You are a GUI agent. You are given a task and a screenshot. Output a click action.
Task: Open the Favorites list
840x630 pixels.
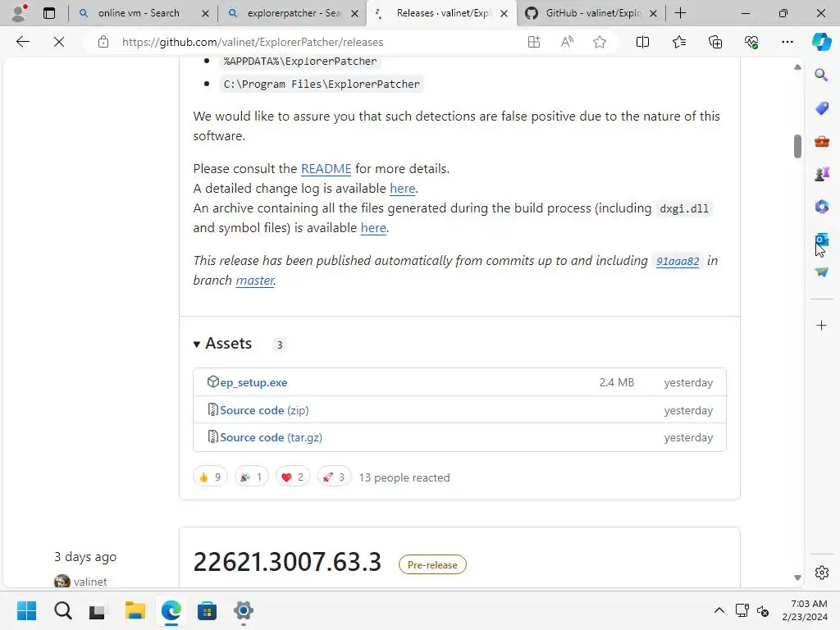click(678, 42)
